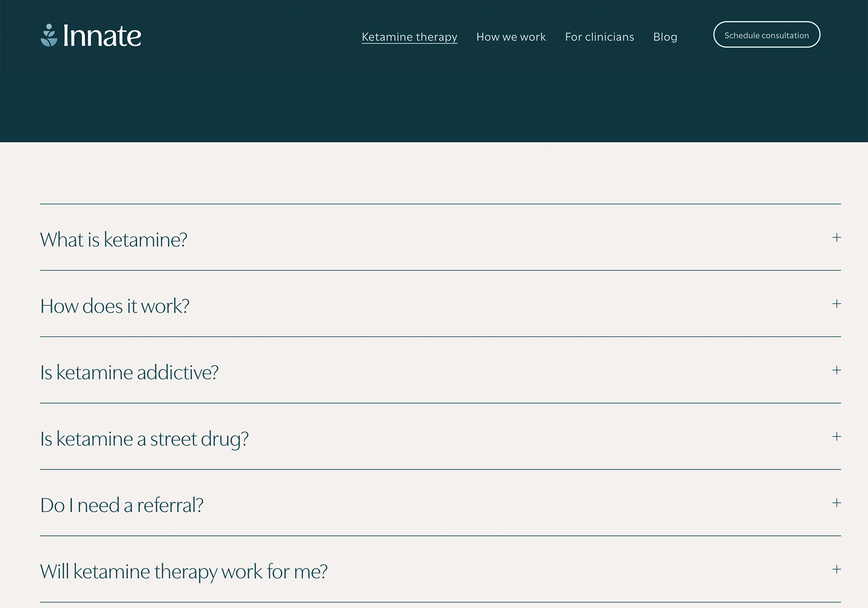Click plus icon for Is ketamine addictive
The height and width of the screenshot is (608, 868).
pos(836,370)
